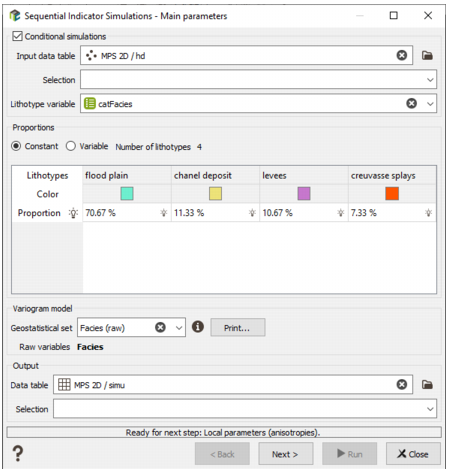Click lightbulb icon in flood plain proportion
The image size is (449, 471).
(x=164, y=213)
